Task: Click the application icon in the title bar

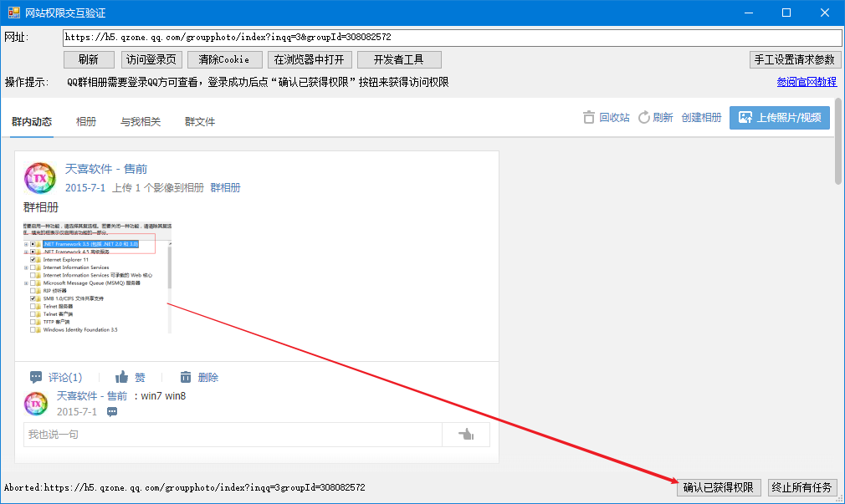Action: tap(13, 13)
